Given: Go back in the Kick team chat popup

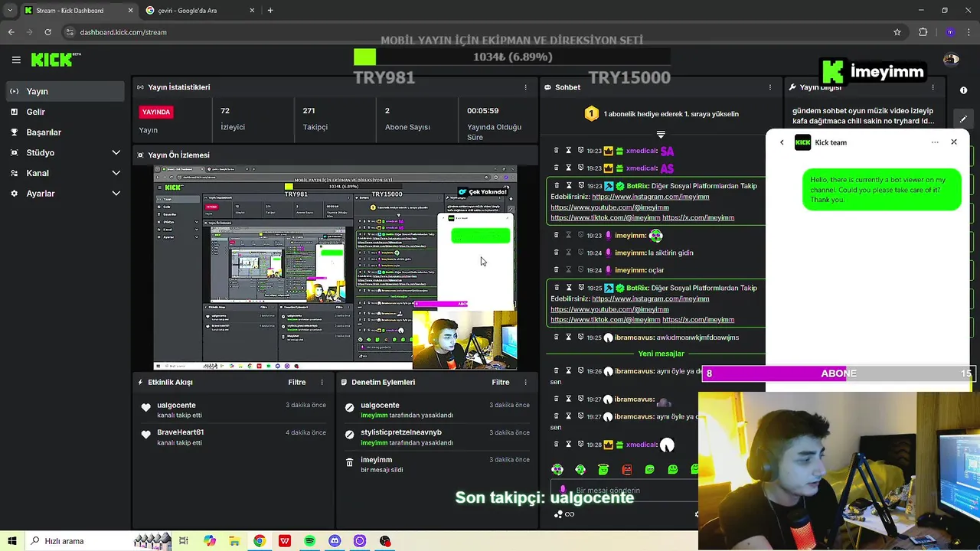Looking at the screenshot, I should [782, 142].
